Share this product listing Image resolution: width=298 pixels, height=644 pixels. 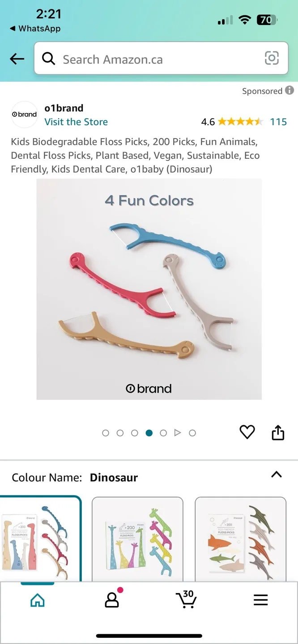278,432
